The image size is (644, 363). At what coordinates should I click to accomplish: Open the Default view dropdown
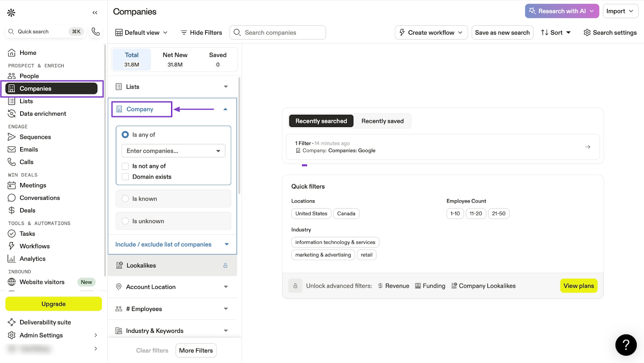point(141,33)
